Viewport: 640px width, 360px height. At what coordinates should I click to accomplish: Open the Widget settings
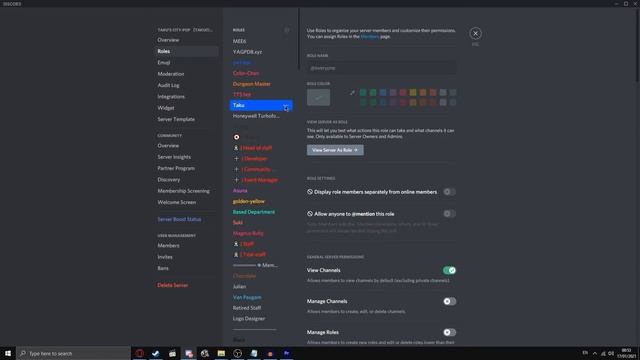(166, 108)
